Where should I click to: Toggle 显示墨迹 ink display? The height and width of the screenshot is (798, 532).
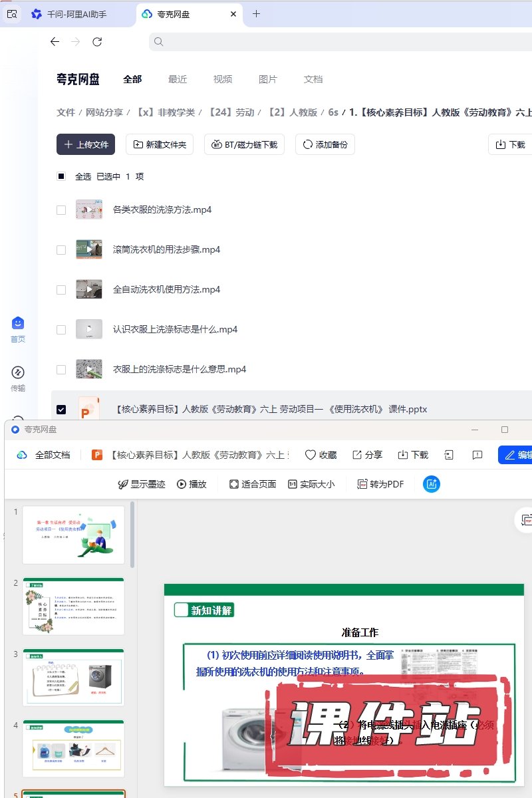(x=141, y=484)
